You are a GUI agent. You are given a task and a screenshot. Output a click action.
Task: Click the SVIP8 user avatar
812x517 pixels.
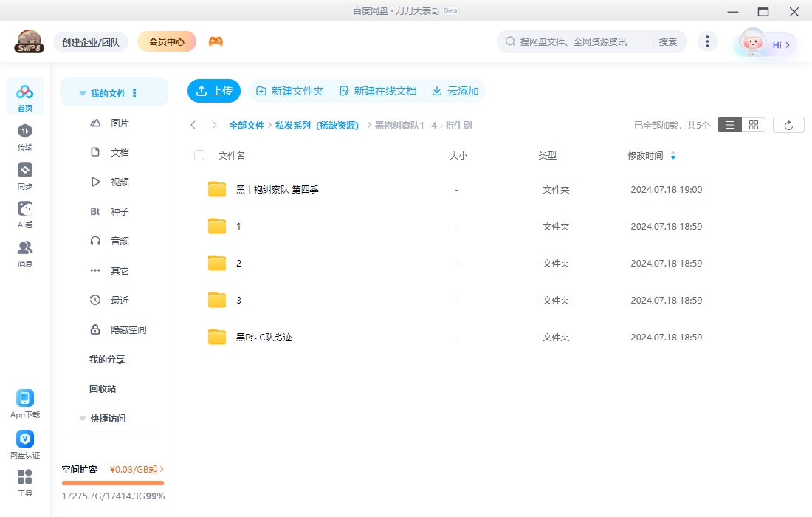pos(29,41)
